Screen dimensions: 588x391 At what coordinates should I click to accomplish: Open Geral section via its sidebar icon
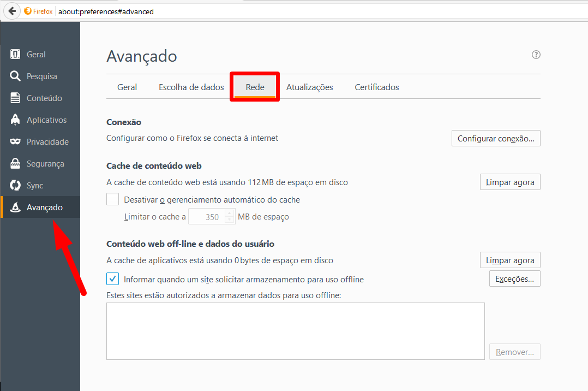tap(15, 55)
